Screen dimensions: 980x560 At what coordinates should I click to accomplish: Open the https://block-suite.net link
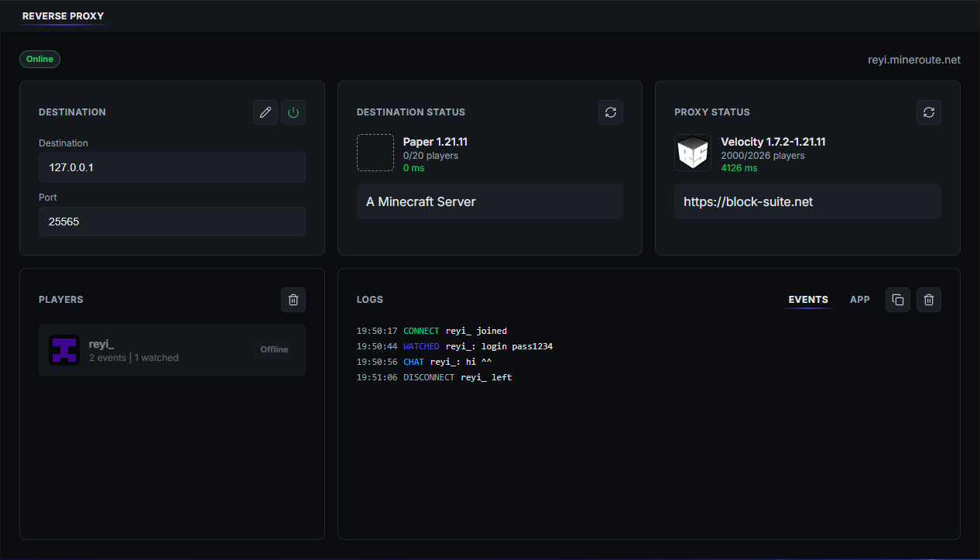pyautogui.click(x=748, y=201)
